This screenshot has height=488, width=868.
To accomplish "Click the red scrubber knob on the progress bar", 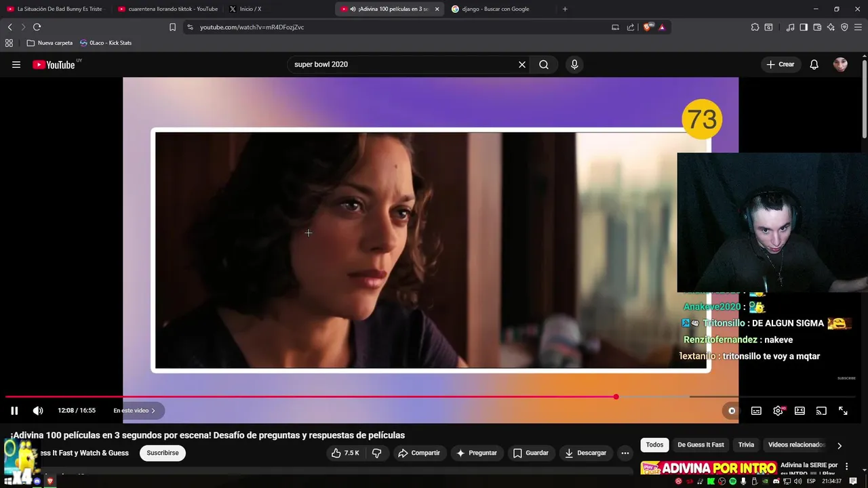I will click(x=616, y=396).
